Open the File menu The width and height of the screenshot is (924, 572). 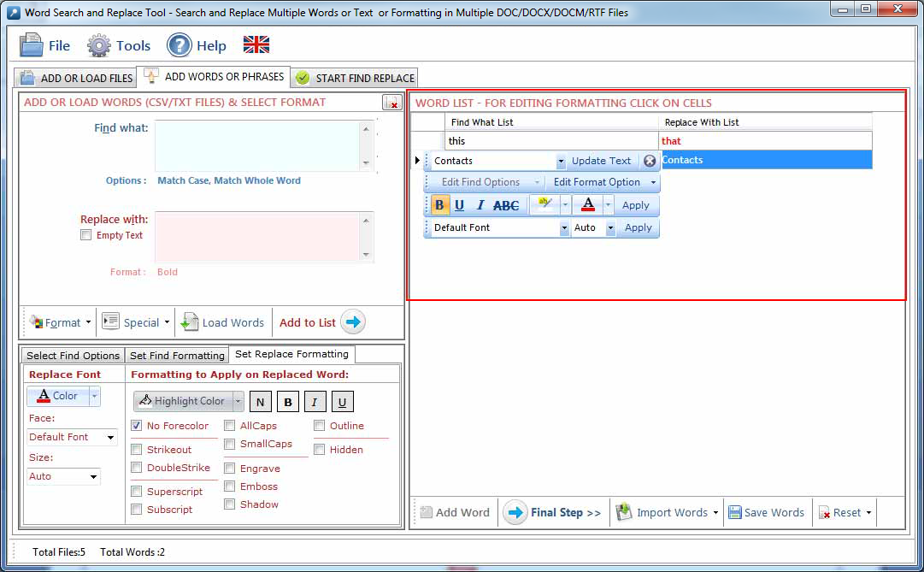pos(44,45)
